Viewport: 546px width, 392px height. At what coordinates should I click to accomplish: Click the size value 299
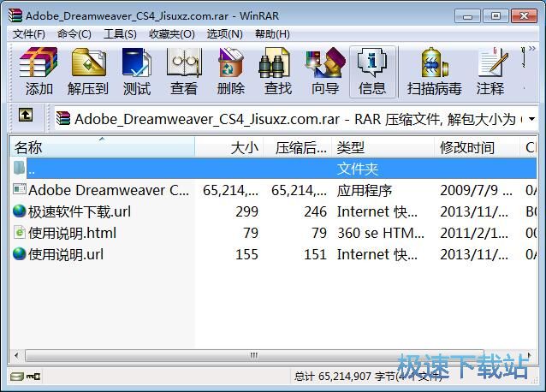click(246, 211)
